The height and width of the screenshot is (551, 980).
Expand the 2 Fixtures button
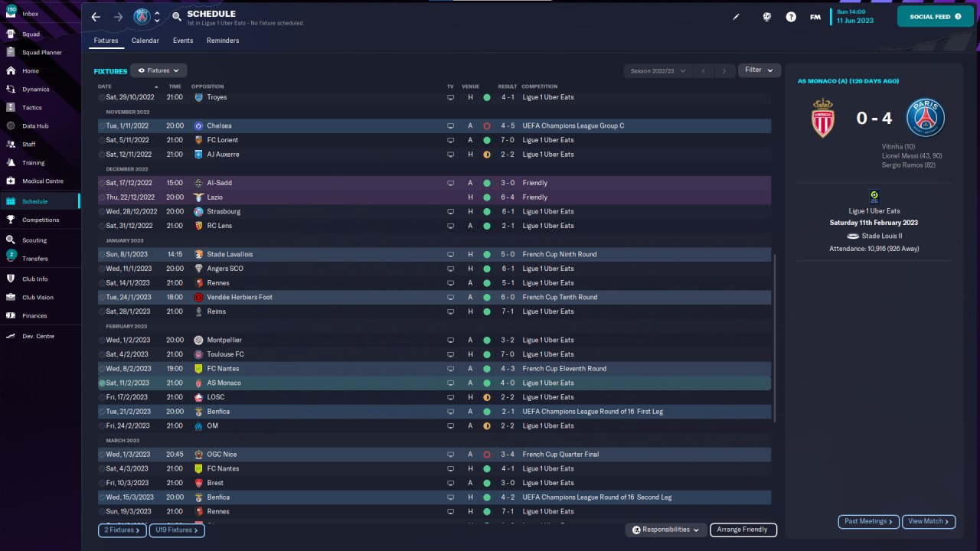point(122,530)
